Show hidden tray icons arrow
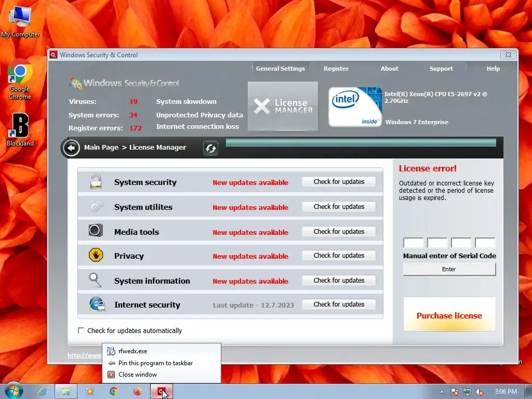The width and height of the screenshot is (532, 399). (442, 392)
